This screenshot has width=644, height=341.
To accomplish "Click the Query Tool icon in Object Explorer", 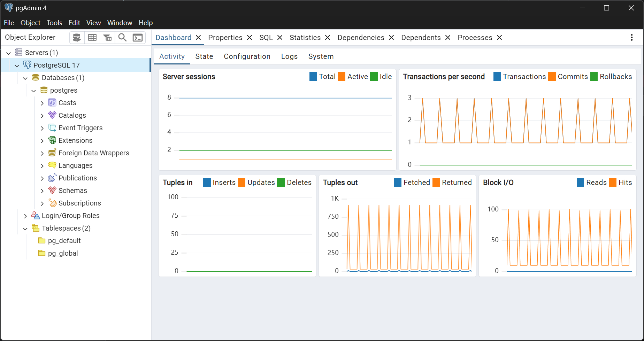I will coord(77,38).
